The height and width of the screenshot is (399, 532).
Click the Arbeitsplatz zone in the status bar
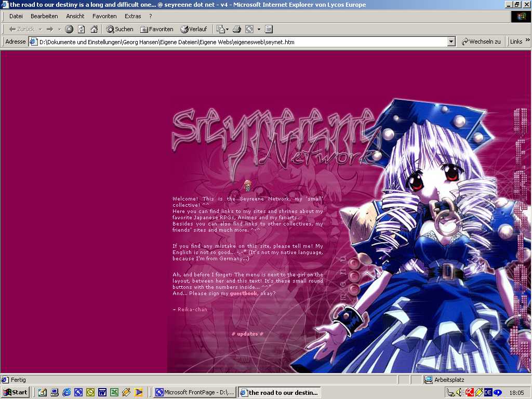449,380
